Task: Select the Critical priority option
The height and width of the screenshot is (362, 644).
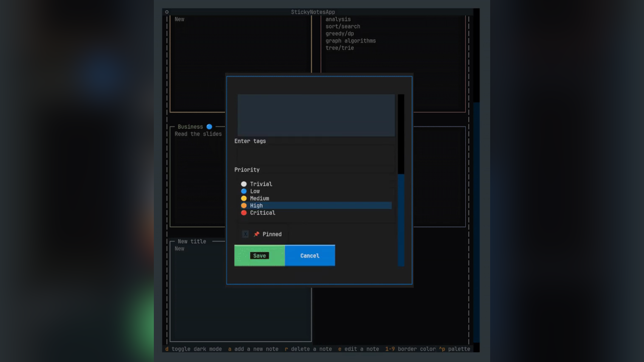Action: click(x=262, y=212)
